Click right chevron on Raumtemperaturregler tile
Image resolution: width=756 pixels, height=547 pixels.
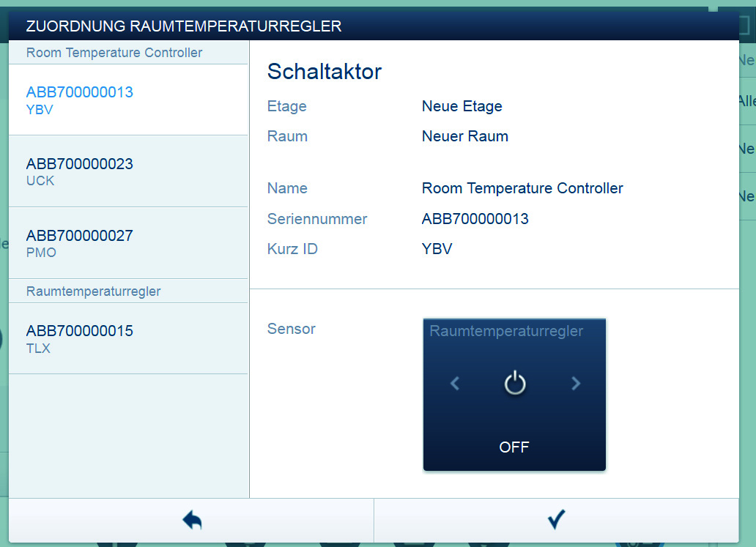coord(576,383)
